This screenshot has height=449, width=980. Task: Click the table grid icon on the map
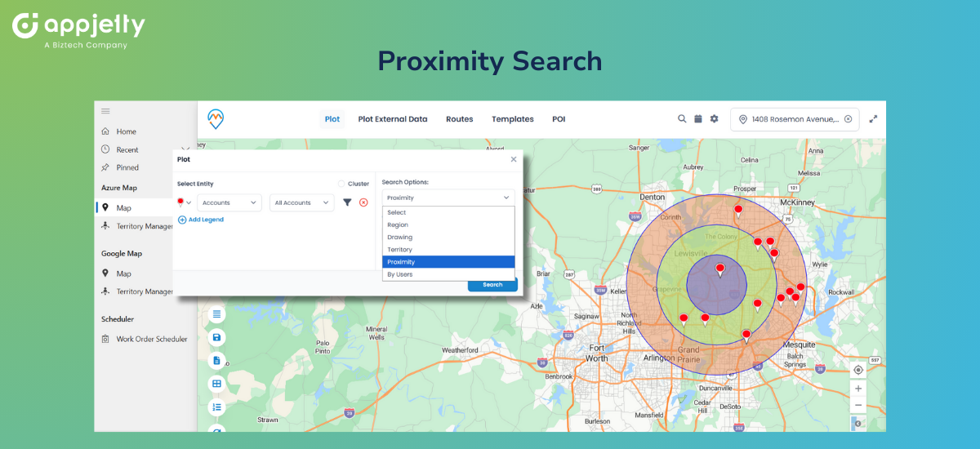(216, 383)
